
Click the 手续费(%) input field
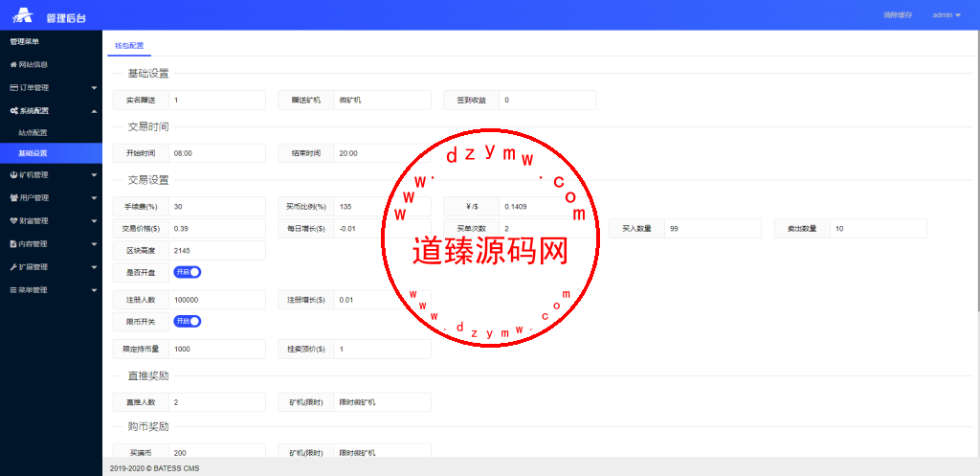click(x=217, y=207)
